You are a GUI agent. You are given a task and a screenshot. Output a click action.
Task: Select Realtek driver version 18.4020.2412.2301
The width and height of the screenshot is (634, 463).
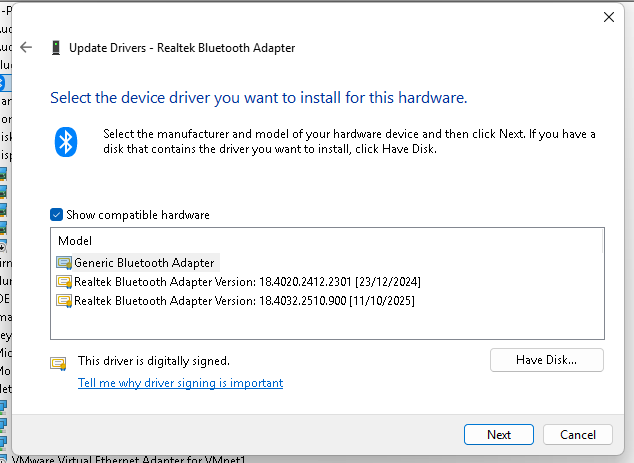point(239,281)
